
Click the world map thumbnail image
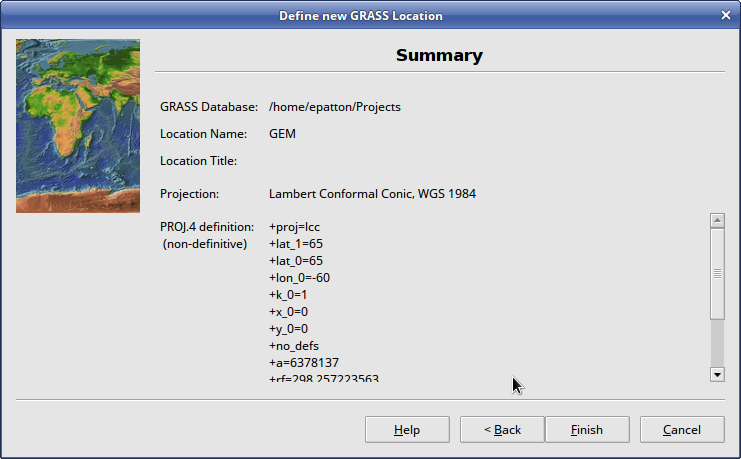click(78, 126)
